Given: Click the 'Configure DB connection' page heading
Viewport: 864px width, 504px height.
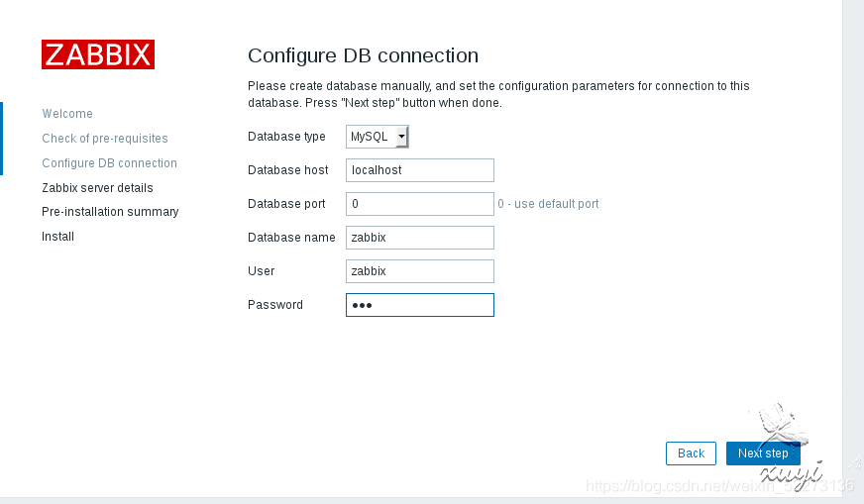Looking at the screenshot, I should (x=363, y=55).
